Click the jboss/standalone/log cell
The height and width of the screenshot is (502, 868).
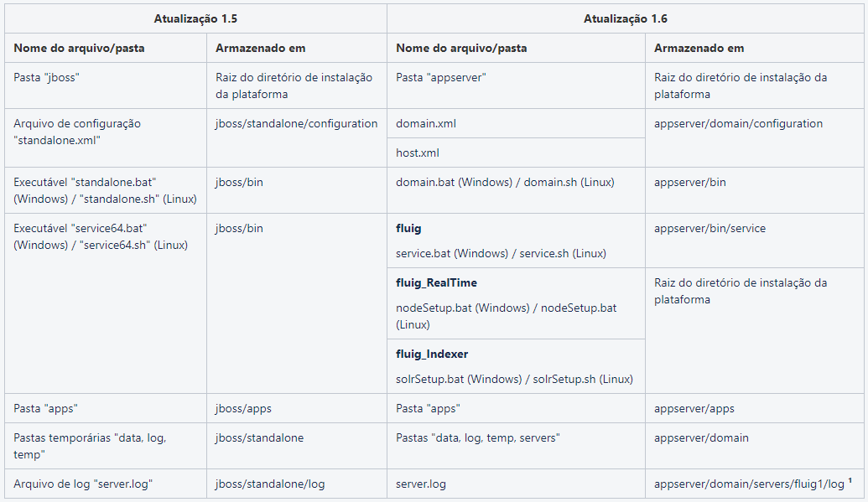point(297,484)
